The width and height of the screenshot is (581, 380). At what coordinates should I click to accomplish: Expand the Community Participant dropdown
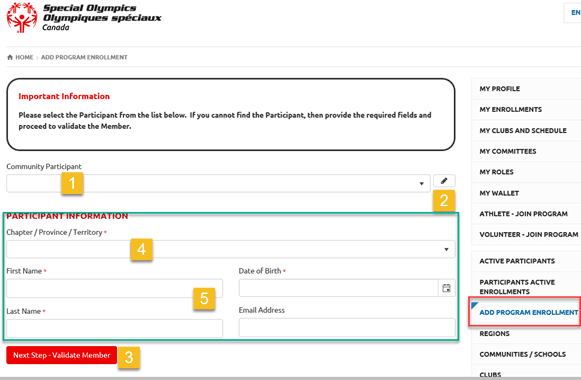point(421,183)
